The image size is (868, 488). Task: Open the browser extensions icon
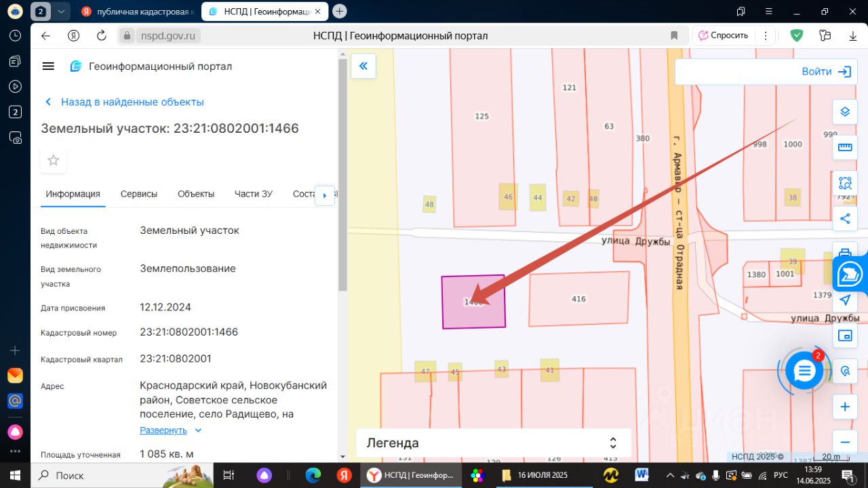tap(825, 36)
